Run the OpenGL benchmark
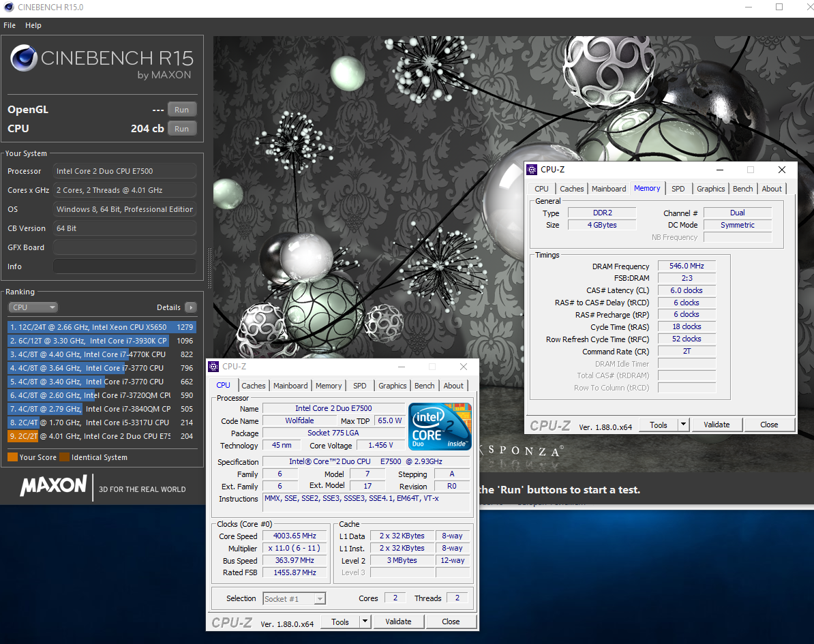The height and width of the screenshot is (644, 814). [x=182, y=110]
